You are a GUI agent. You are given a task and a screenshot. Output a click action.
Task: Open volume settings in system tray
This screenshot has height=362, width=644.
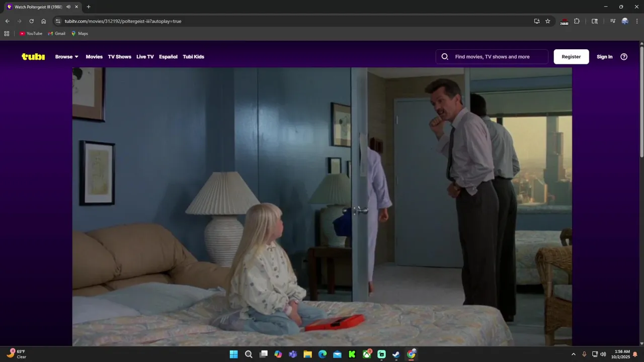(603, 354)
